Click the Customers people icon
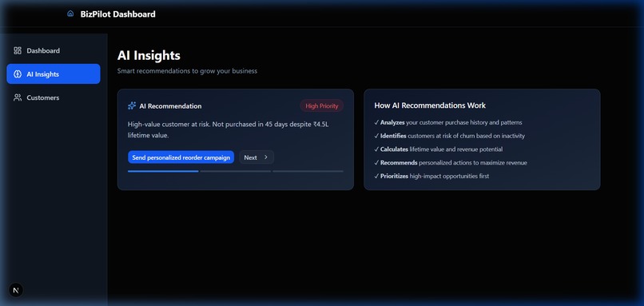644x306 pixels. pos(18,97)
